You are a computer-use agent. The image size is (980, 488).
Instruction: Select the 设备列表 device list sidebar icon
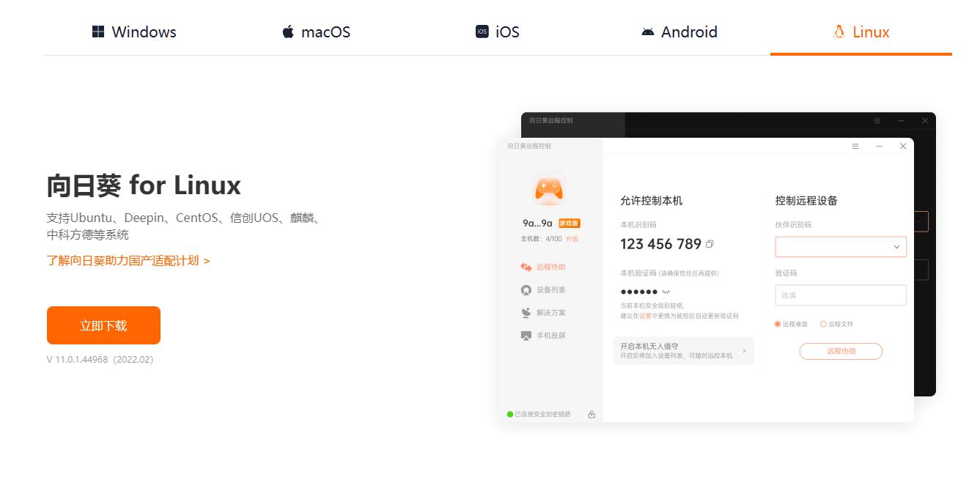(x=527, y=289)
